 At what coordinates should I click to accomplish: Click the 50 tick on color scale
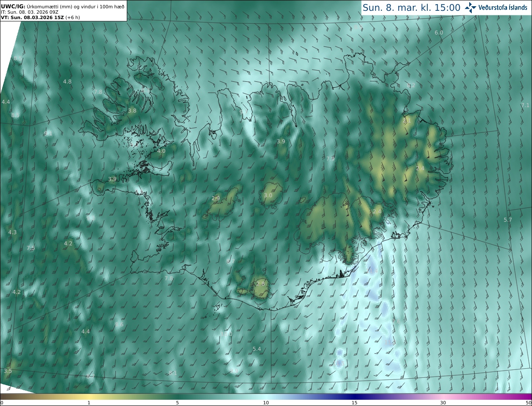pyautogui.click(x=529, y=403)
